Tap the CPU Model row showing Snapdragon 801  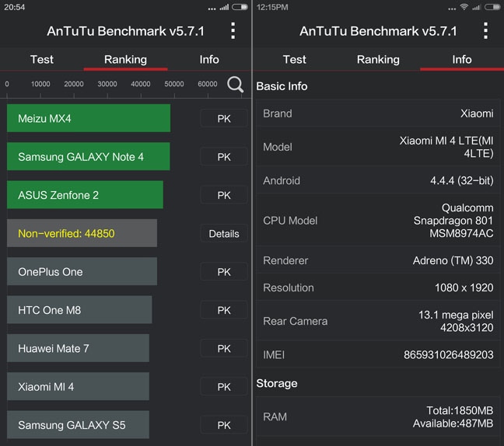[378, 220]
